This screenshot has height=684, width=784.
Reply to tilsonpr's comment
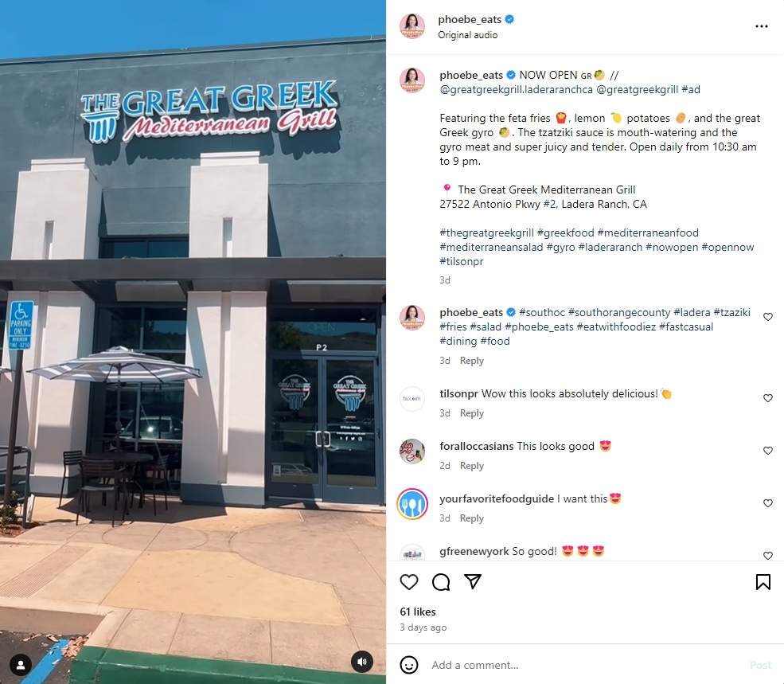pyautogui.click(x=471, y=413)
